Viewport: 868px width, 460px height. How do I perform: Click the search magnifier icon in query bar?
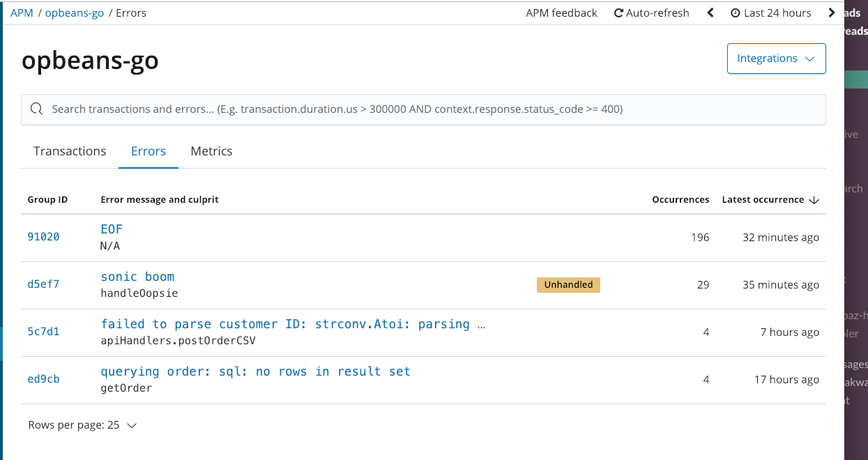coord(37,109)
